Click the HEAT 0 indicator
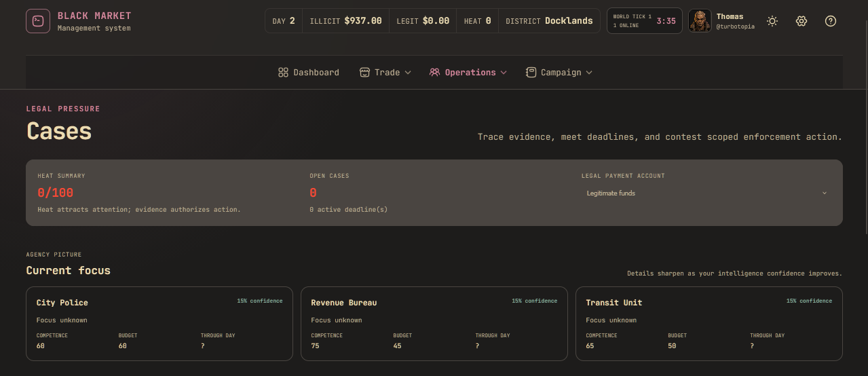 (x=477, y=21)
